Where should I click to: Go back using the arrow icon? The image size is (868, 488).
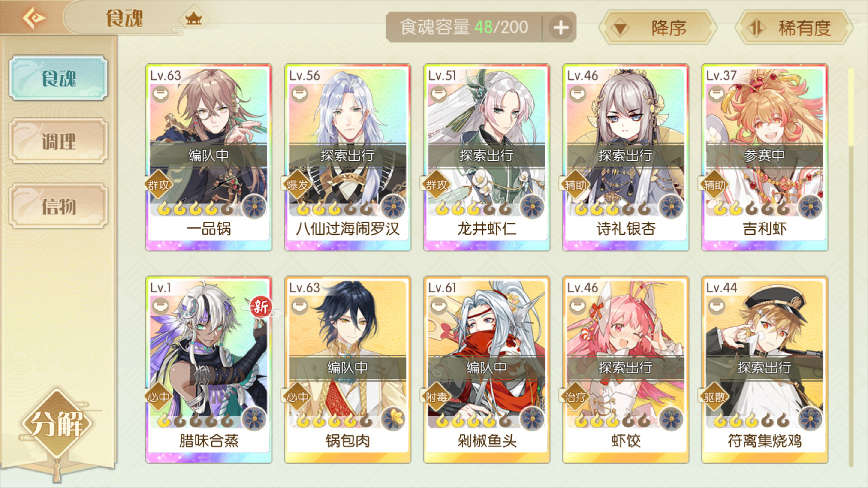click(34, 18)
